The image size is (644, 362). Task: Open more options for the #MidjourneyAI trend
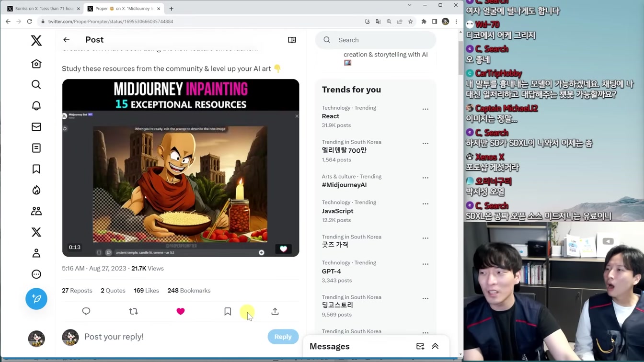click(x=425, y=178)
